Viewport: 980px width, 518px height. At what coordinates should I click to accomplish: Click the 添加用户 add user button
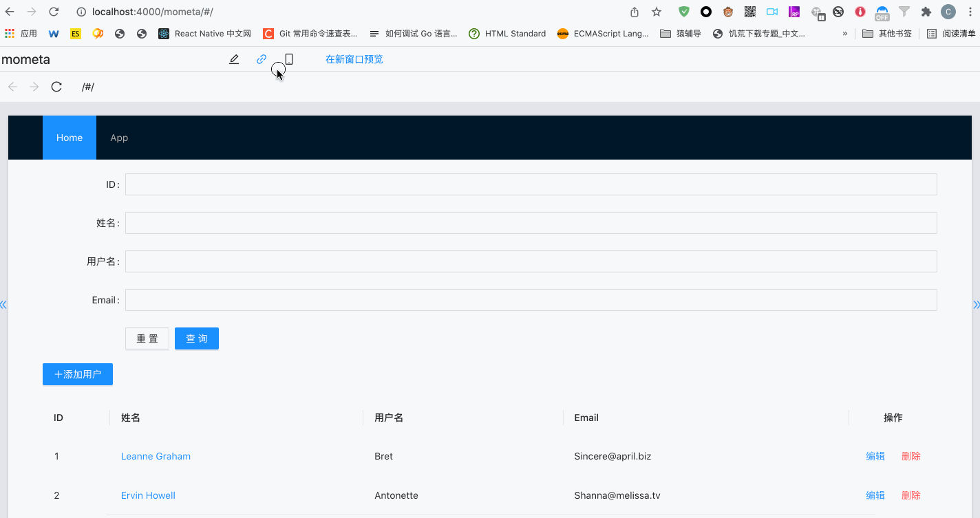tap(78, 374)
